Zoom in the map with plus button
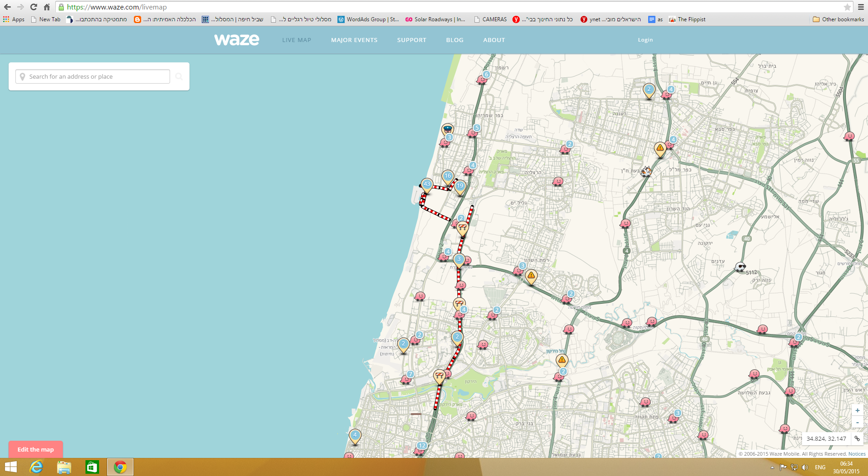Viewport: 868px width, 476px height. 857,410
